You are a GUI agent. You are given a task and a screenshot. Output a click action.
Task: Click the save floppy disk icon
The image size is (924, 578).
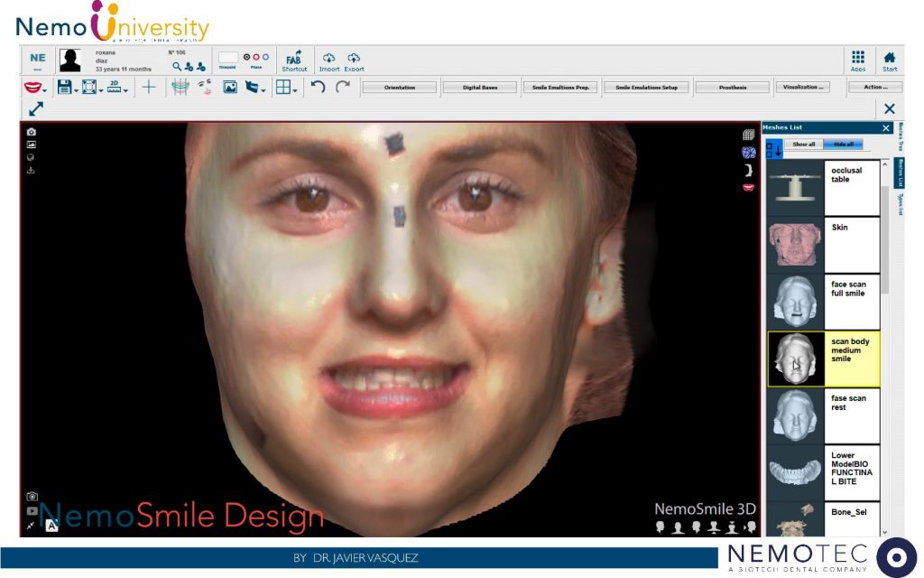[x=64, y=87]
